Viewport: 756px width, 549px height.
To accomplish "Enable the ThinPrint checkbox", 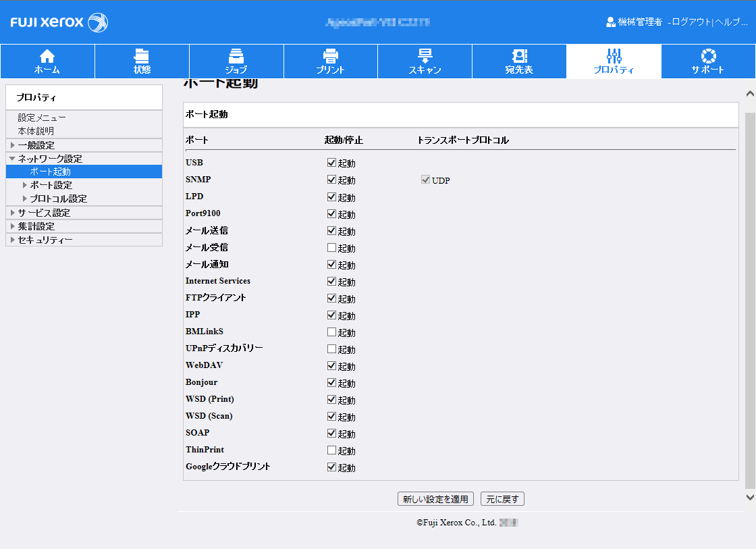I will pyautogui.click(x=331, y=450).
